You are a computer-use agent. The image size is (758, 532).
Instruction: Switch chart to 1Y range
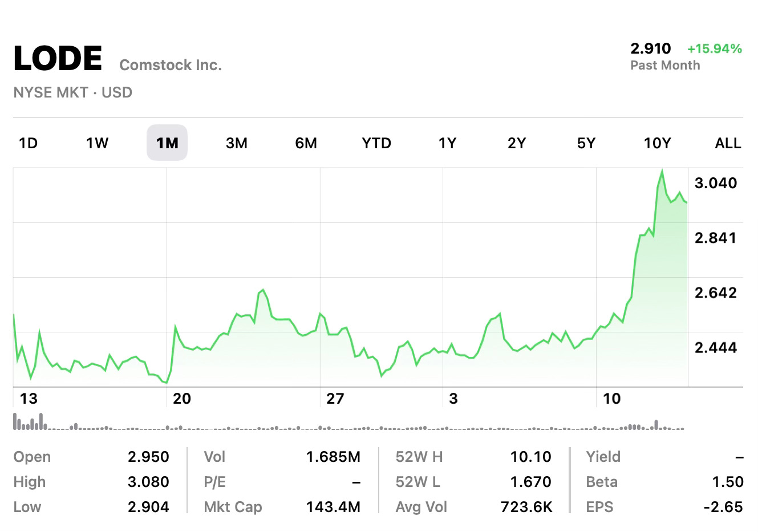[x=447, y=143]
